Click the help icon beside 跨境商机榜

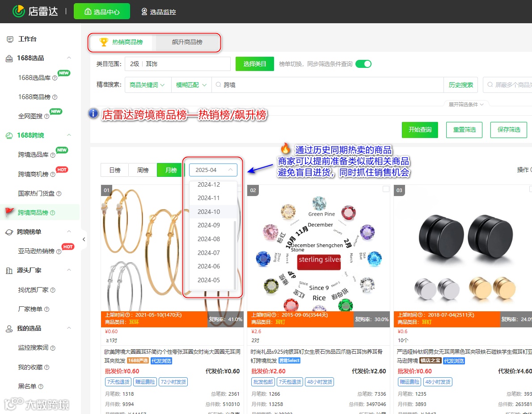(53, 174)
